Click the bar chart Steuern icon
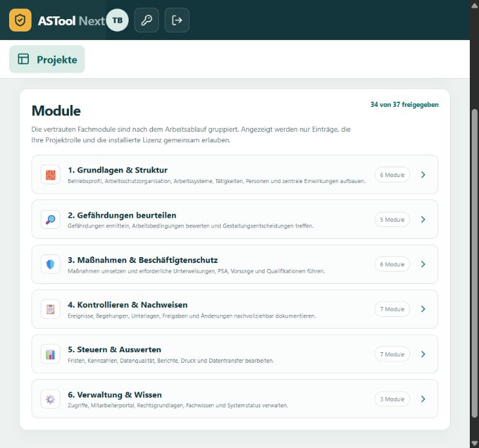This screenshot has height=448, width=479. click(51, 354)
